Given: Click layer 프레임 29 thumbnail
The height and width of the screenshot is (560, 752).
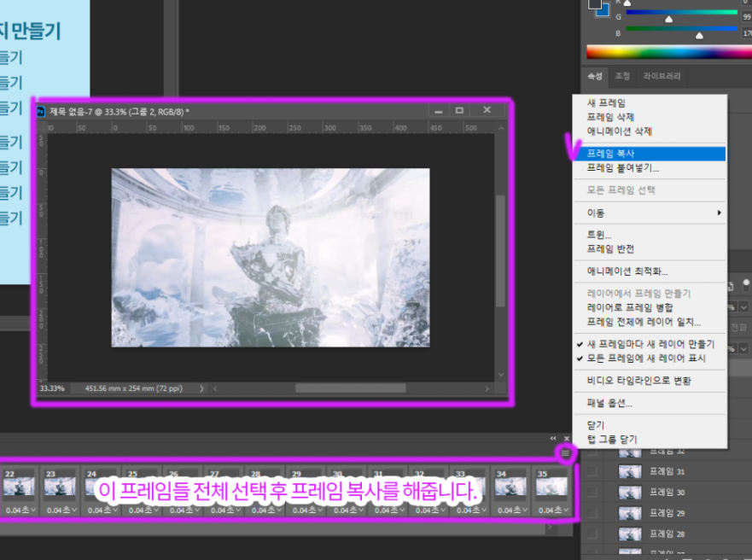Looking at the screenshot, I should pyautogui.click(x=630, y=513).
